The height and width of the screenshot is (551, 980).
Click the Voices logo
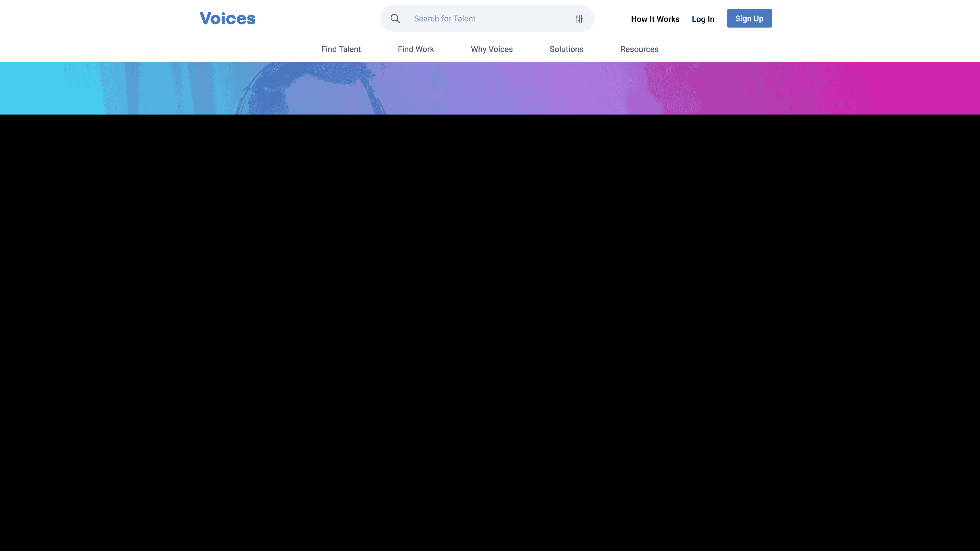[x=227, y=19]
